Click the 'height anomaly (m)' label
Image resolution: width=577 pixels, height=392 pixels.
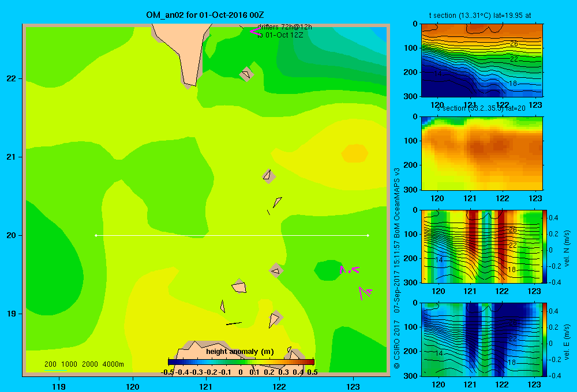(x=240, y=352)
